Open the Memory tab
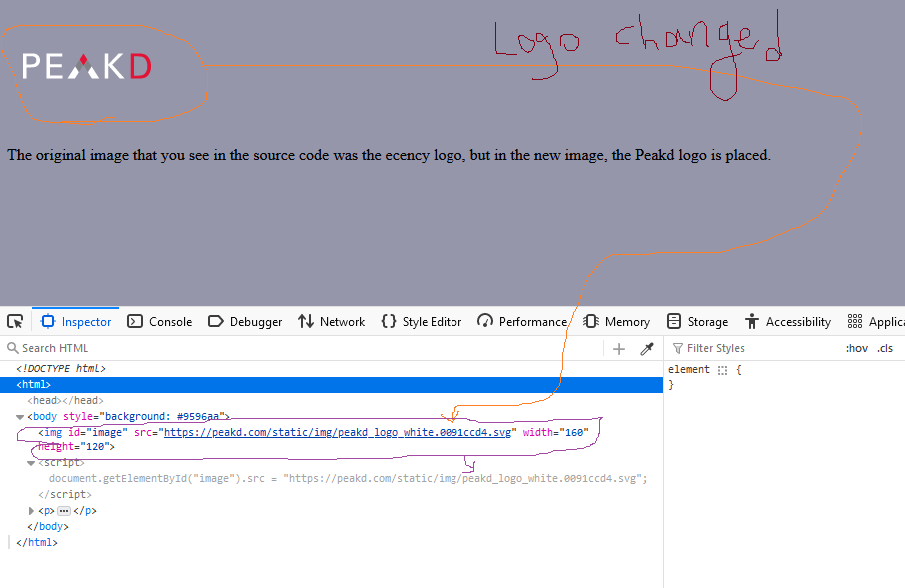This screenshot has width=905, height=588. point(616,322)
